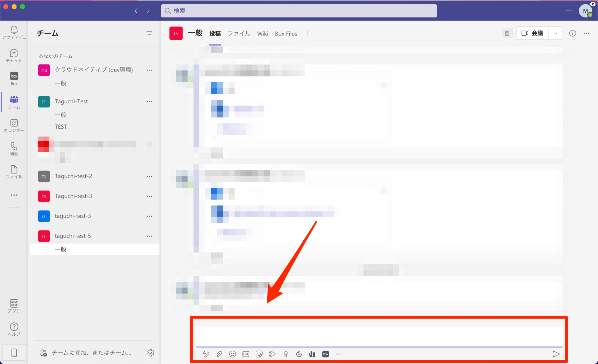
Task: Open more options for Taguchi-Test team
Action: click(x=150, y=102)
